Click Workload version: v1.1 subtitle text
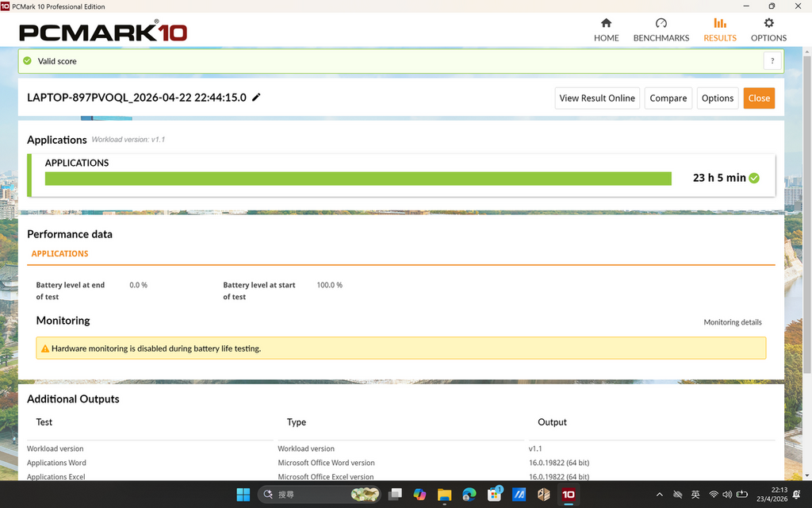Image resolution: width=812 pixels, height=508 pixels. [x=128, y=140]
